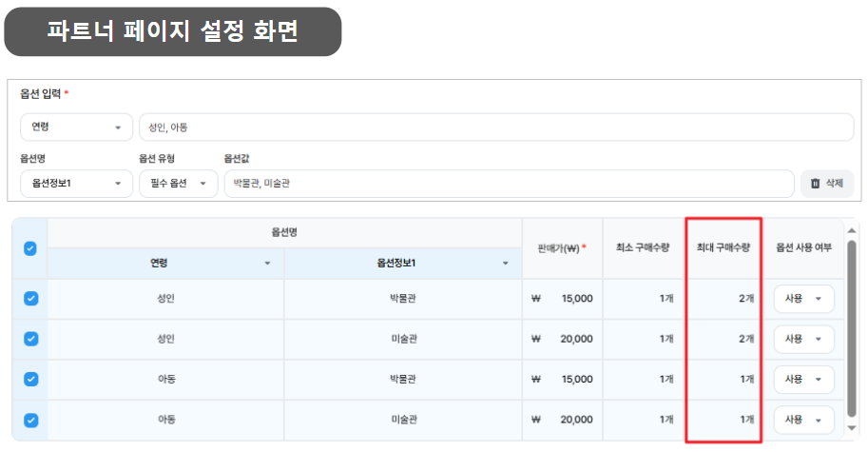Toggle the 아동 미술관 row checkbox
The width and height of the screenshot is (868, 452).
click(30, 420)
